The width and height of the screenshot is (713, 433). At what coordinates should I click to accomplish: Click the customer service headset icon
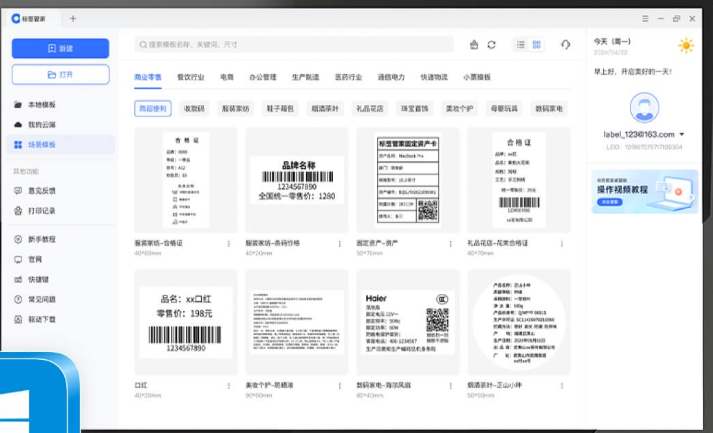point(565,45)
